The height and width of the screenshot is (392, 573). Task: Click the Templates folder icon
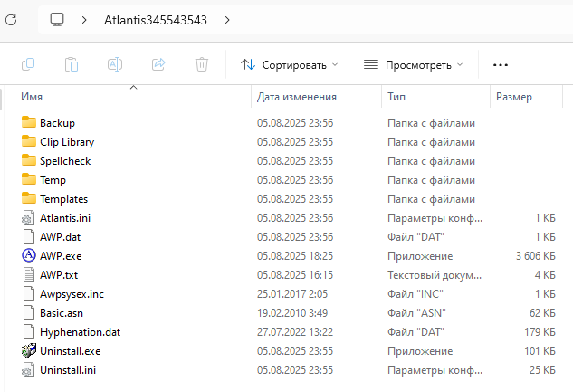(x=28, y=198)
